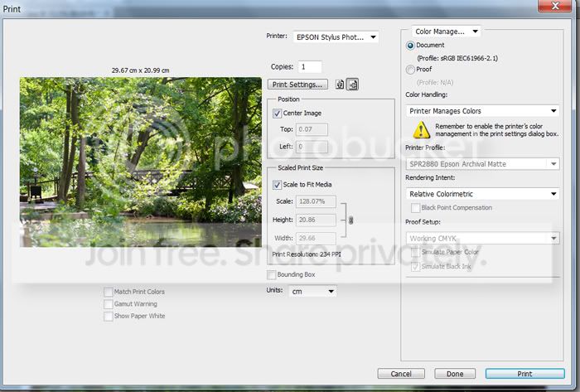This screenshot has width=580, height=392.
Task: Open the Color Handling dropdown
Action: (484, 110)
